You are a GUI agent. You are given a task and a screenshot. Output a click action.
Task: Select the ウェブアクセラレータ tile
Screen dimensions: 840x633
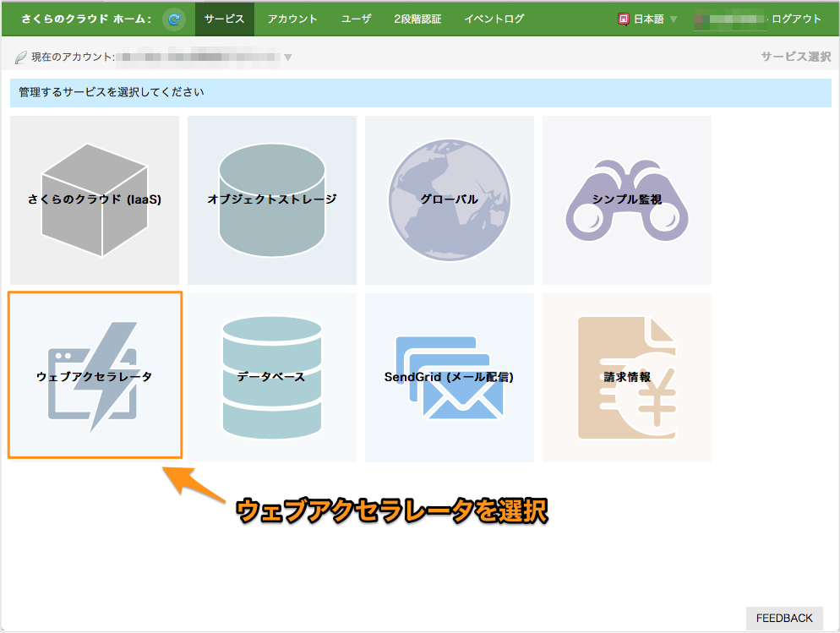[x=95, y=375]
